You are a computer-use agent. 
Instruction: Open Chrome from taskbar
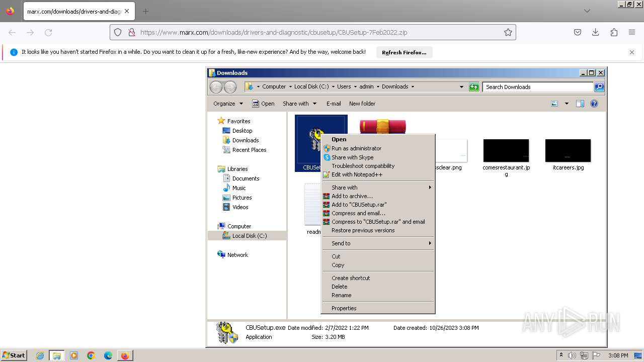(x=91, y=355)
